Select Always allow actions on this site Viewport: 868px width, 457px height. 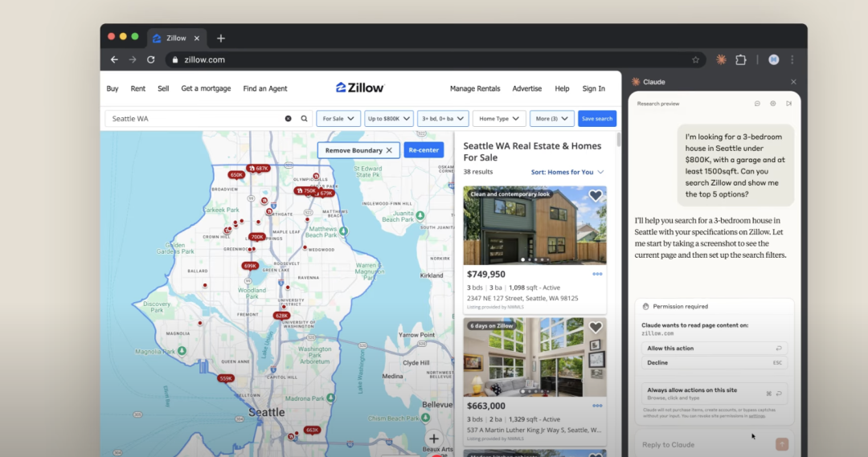714,393
